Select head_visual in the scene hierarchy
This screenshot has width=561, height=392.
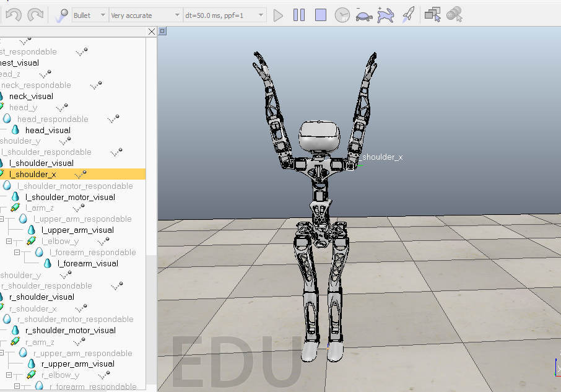point(48,130)
